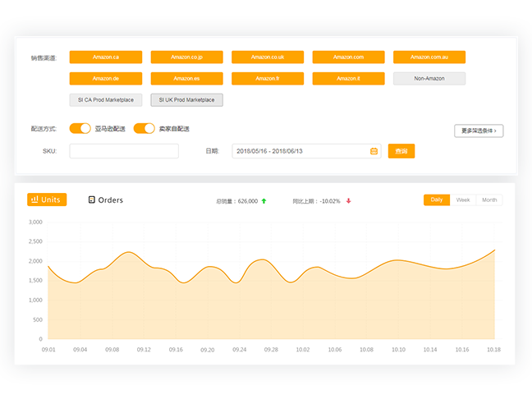Viewport: 532px width, 399px height.
Task: Select the Daily view tab
Action: coord(437,199)
